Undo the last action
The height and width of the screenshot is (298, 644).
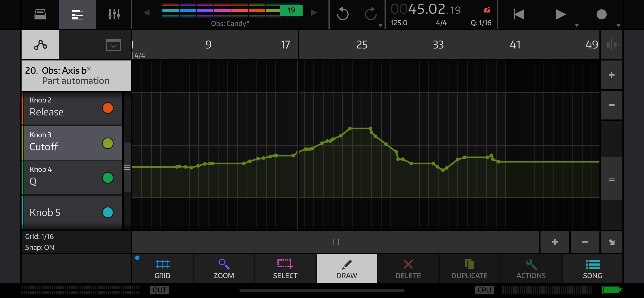[x=343, y=14]
